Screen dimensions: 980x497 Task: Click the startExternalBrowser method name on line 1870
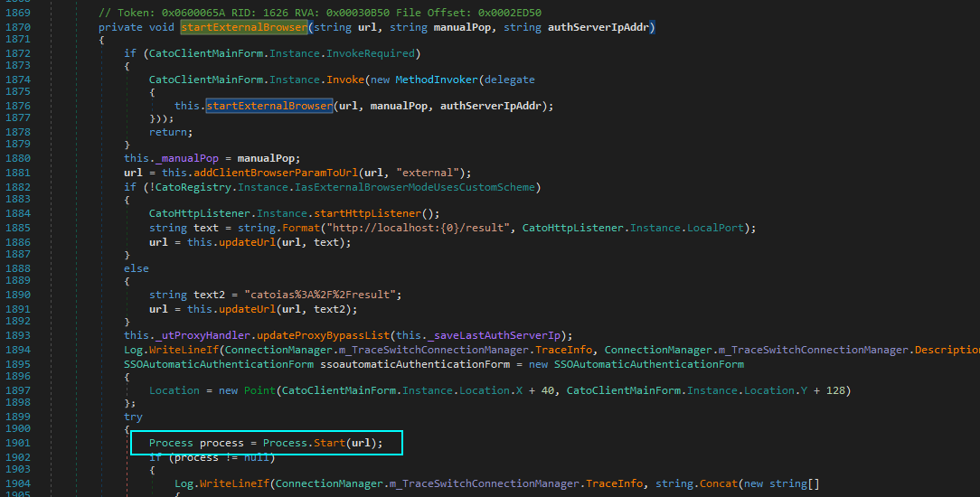pyautogui.click(x=244, y=27)
